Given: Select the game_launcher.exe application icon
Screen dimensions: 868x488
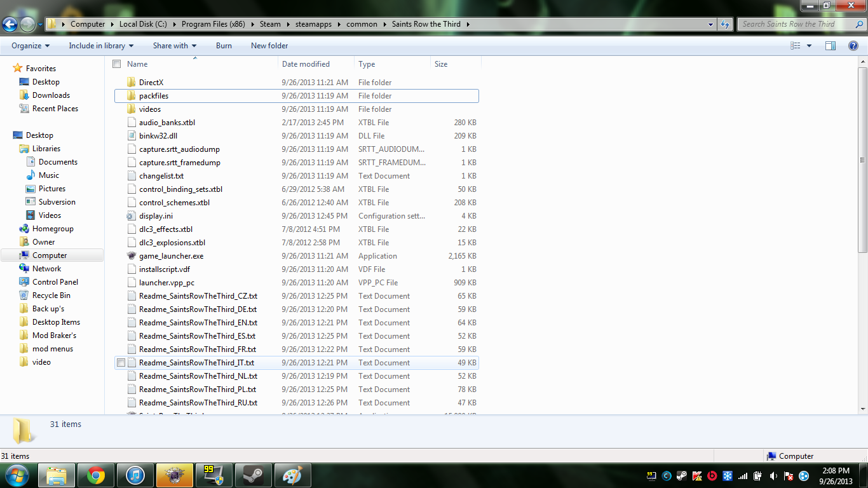Looking at the screenshot, I should 132,255.
